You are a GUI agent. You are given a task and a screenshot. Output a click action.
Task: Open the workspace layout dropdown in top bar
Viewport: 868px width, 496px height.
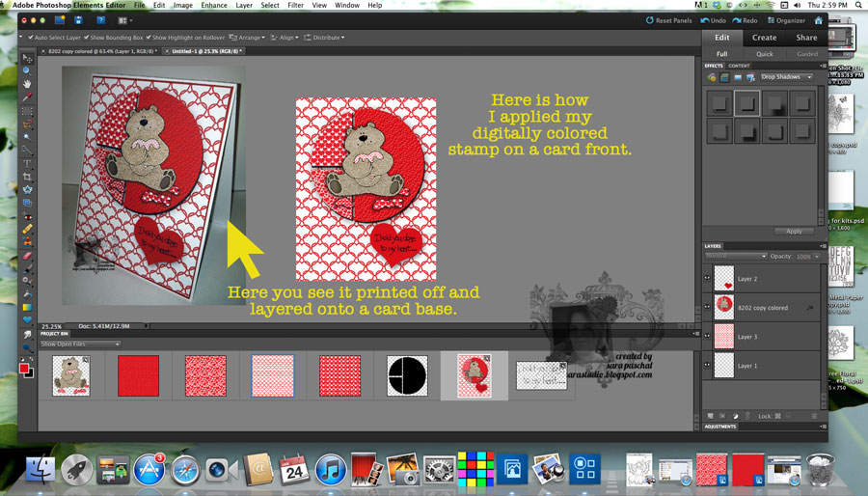[x=125, y=20]
